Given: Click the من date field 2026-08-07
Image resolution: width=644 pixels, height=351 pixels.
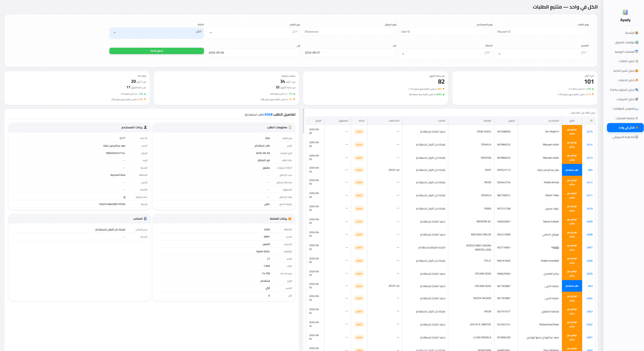Looking at the screenshot, I should (349, 53).
